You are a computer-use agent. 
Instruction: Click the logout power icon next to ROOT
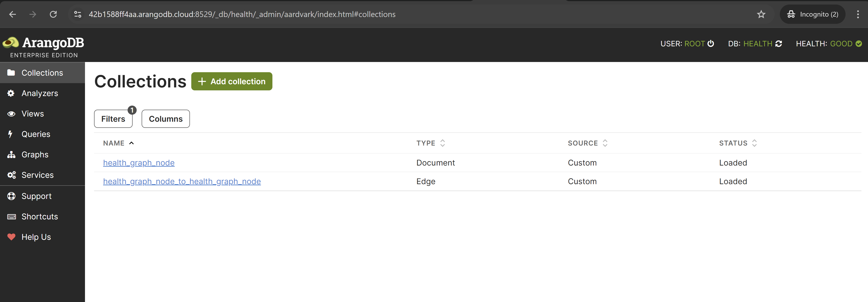click(711, 44)
